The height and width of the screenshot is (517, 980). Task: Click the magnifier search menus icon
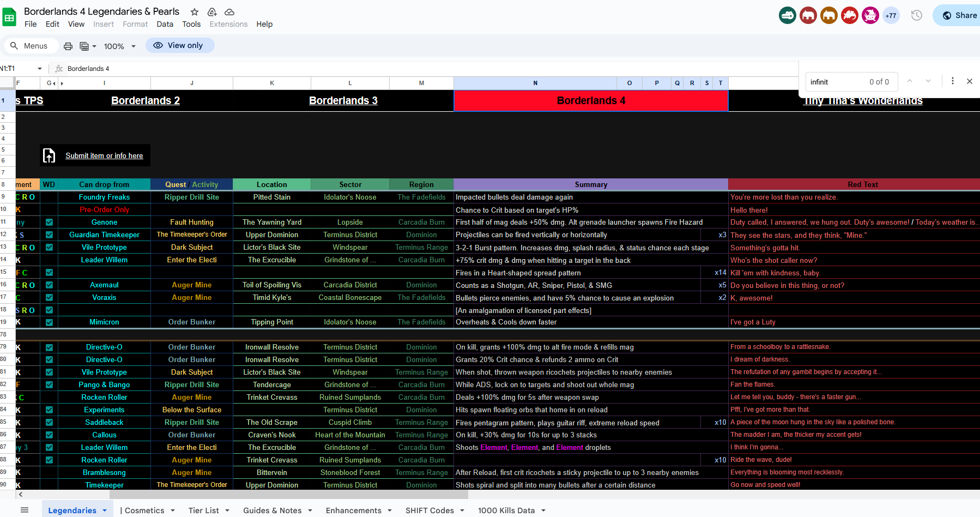point(14,46)
